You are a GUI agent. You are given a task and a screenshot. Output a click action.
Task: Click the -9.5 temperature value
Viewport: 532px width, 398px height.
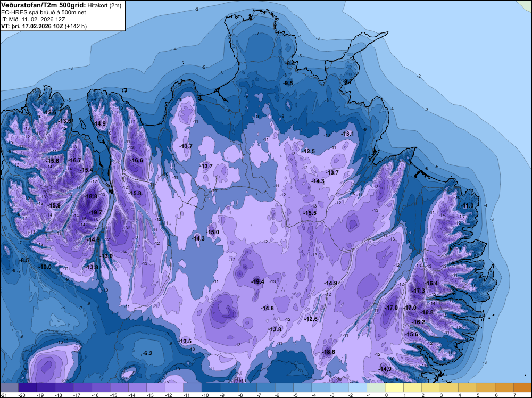288,83
